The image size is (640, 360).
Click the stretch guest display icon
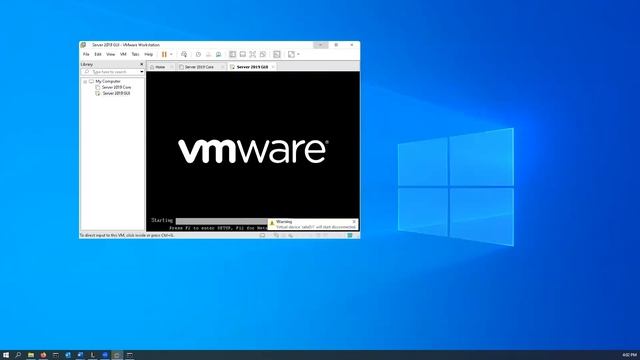[291, 54]
